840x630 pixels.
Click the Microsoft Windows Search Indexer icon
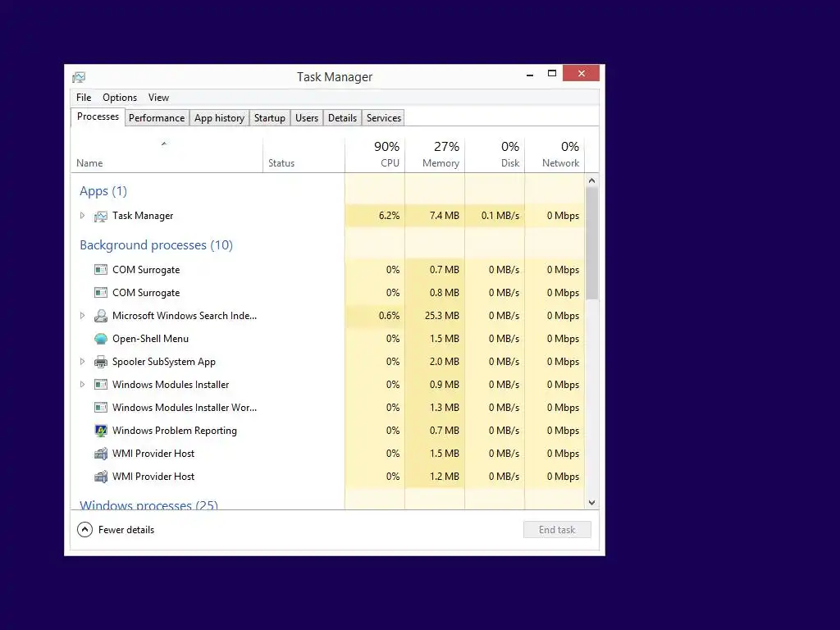[101, 316]
